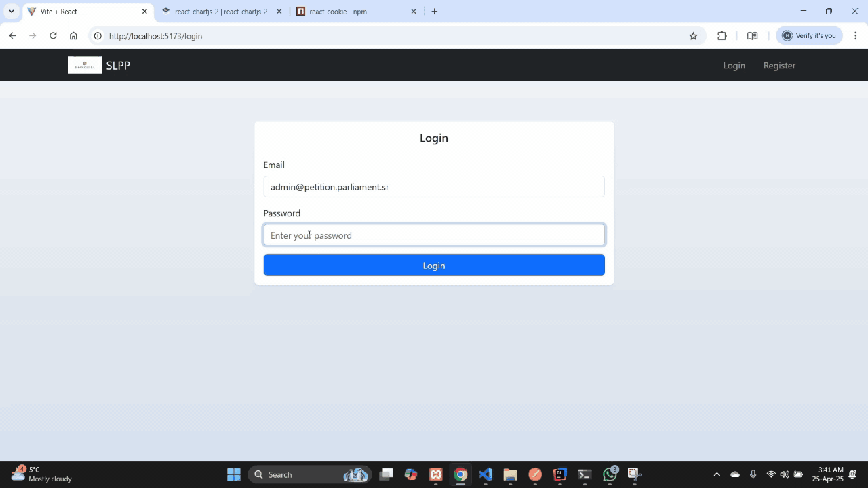This screenshot has width=868, height=488.
Task: Click the Login link in navbar
Action: point(734,66)
